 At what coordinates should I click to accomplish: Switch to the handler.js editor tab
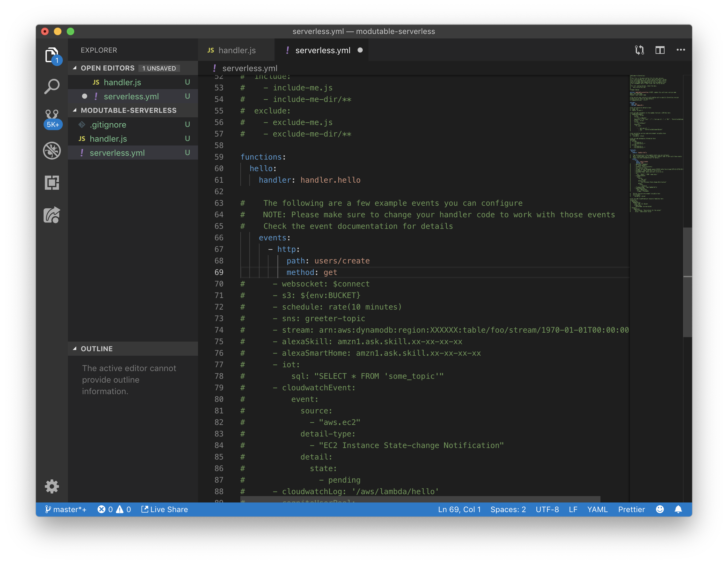tap(237, 50)
